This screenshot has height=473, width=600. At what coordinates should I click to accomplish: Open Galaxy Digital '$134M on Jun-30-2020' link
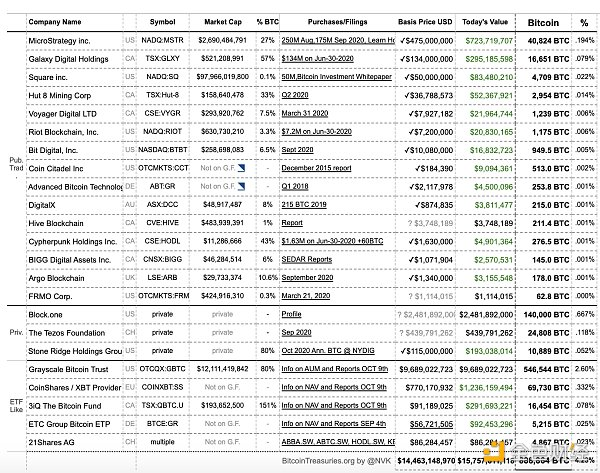317,59
